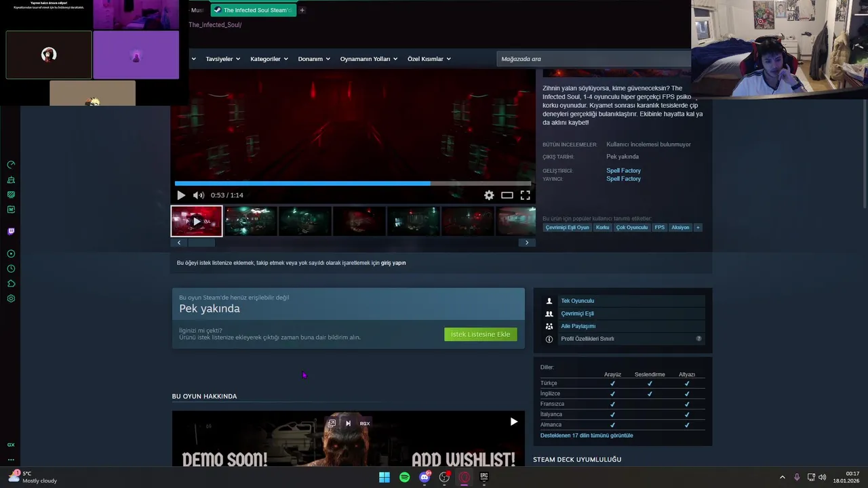868x488 pixels.
Task: Open GX Cleaner in the sidebar
Action: click(11, 180)
